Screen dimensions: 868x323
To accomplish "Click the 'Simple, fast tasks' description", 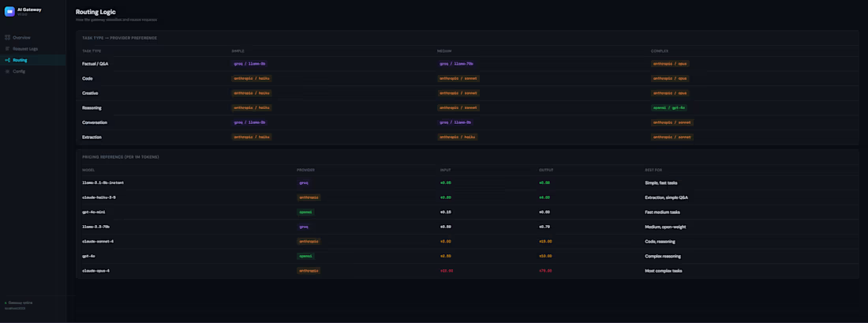I will click(661, 183).
